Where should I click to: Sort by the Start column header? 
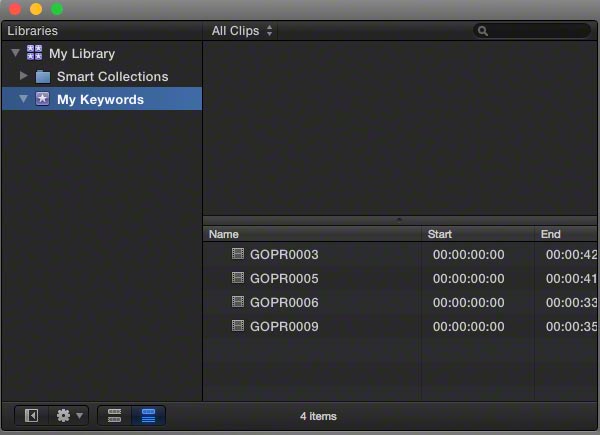click(x=478, y=234)
